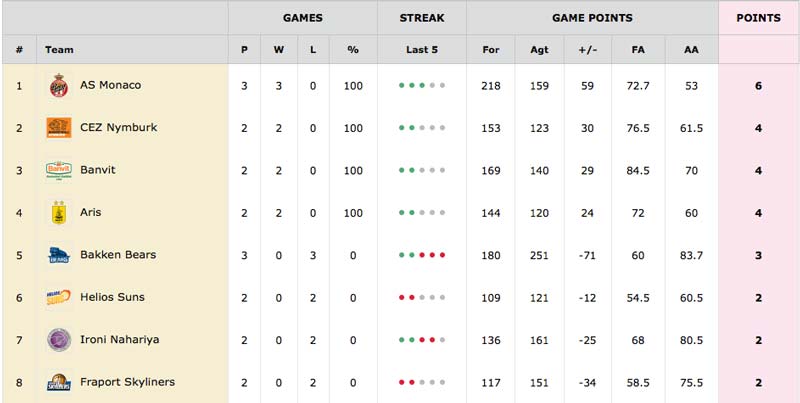
Task: Click the Ironi Nahariya purple logo
Action: [x=59, y=340]
